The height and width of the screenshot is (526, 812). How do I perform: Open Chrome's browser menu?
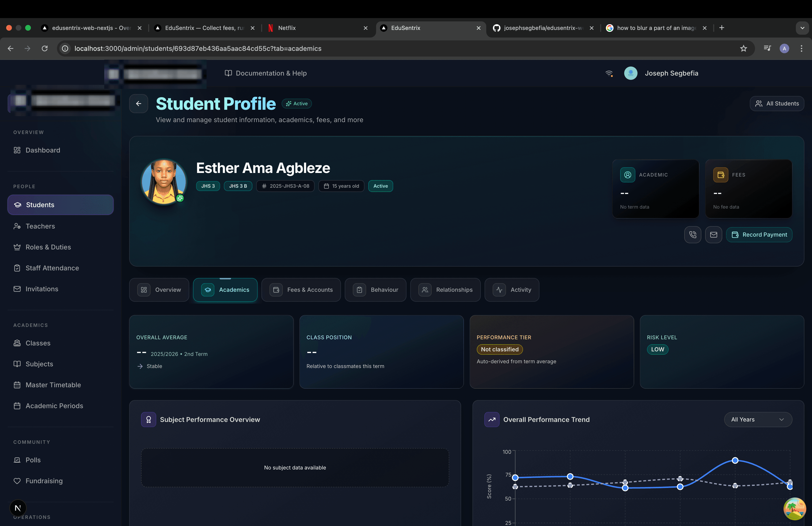pyautogui.click(x=801, y=48)
